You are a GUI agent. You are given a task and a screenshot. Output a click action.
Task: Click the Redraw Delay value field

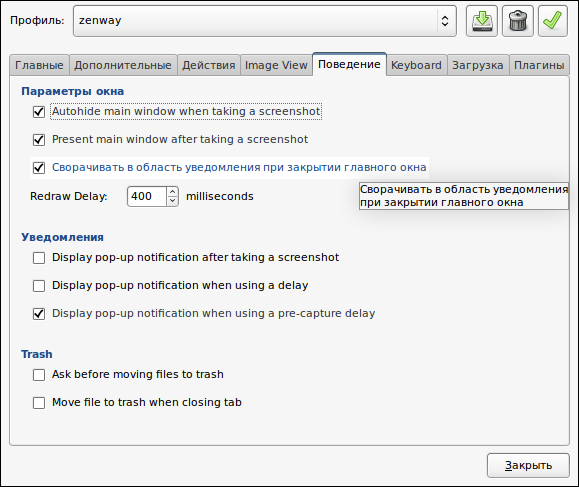(x=147, y=196)
